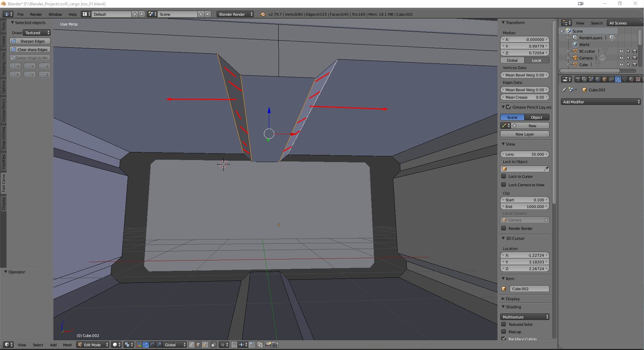Click the eyedropper in Lock to Object
The height and width of the screenshot is (350, 644).
tap(546, 169)
